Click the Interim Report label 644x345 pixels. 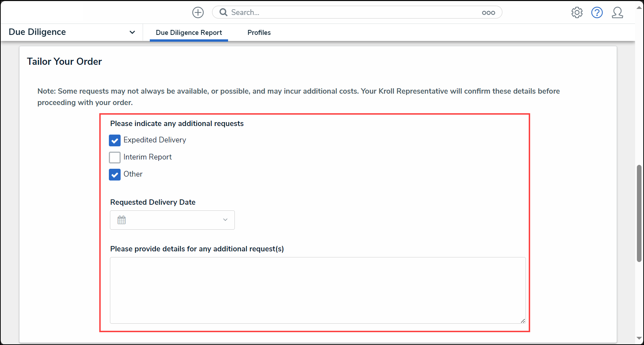(x=147, y=157)
